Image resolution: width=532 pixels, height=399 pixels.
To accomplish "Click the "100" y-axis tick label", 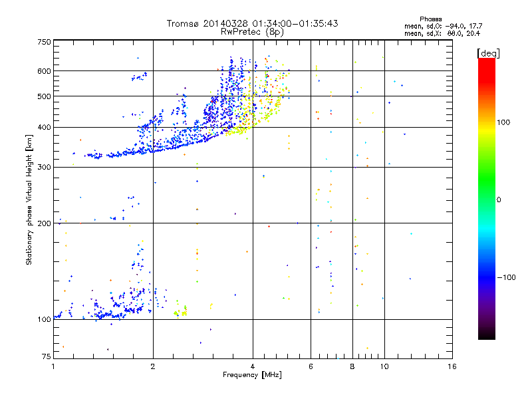I will tap(45, 320).
